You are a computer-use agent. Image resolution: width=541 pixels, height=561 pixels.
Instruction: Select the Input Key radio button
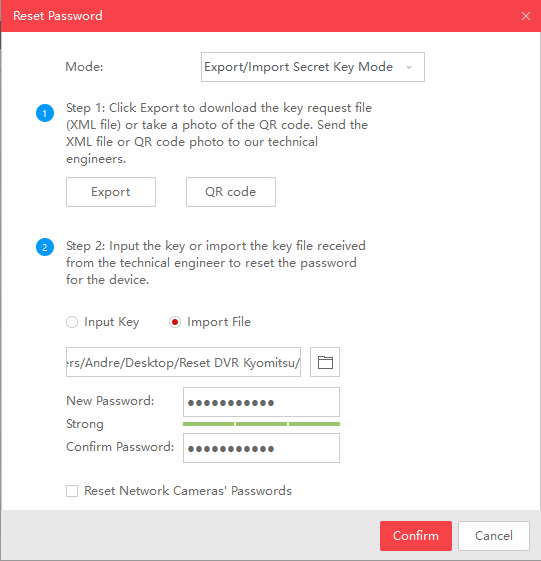point(72,322)
